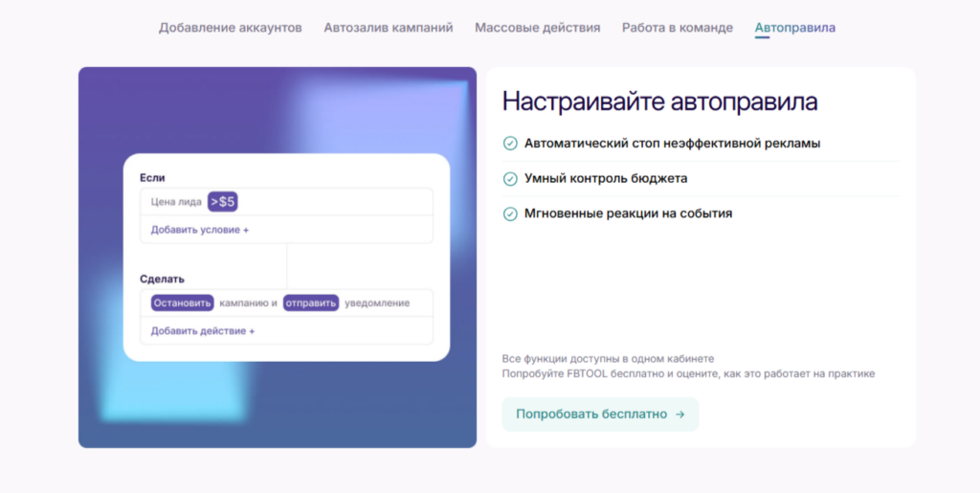Click the уведомление text in action row
Image resolution: width=980 pixels, height=493 pixels.
(x=377, y=303)
